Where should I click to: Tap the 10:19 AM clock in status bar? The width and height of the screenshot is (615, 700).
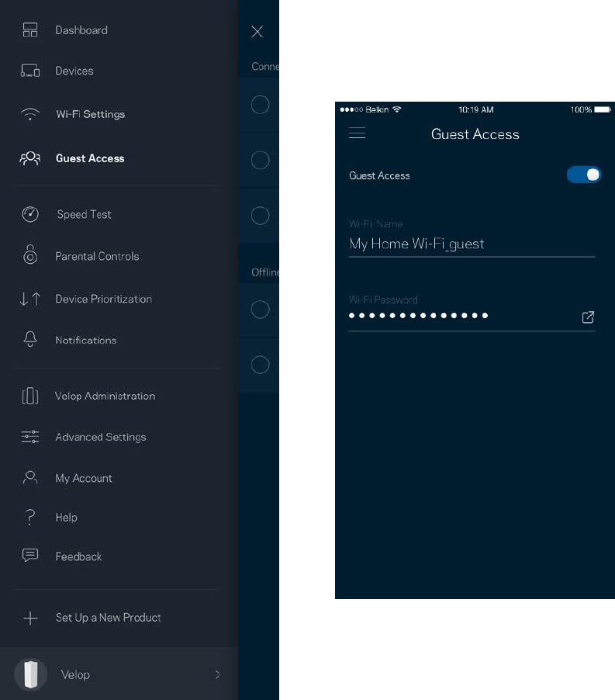(x=476, y=109)
